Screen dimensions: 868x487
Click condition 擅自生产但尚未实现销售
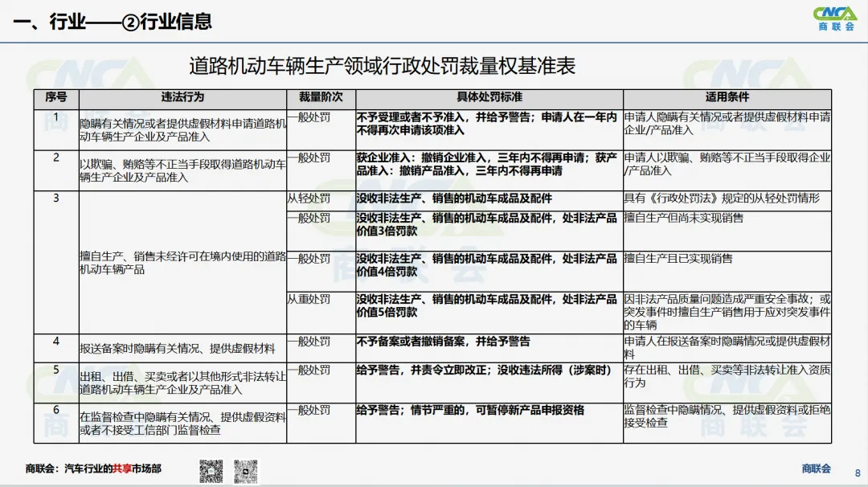[684, 218]
